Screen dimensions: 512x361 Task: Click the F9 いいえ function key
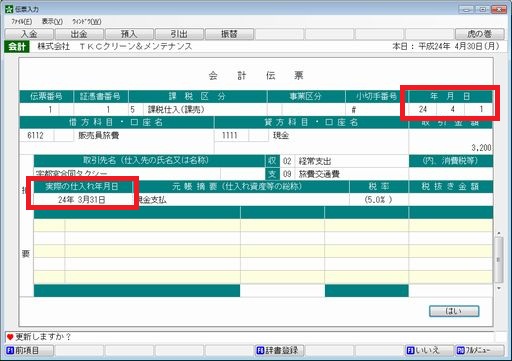429,350
